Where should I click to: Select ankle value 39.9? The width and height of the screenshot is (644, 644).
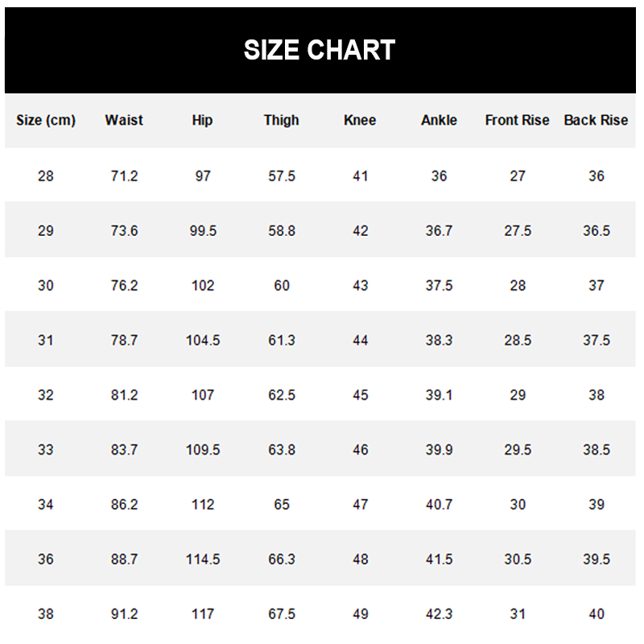click(x=439, y=450)
